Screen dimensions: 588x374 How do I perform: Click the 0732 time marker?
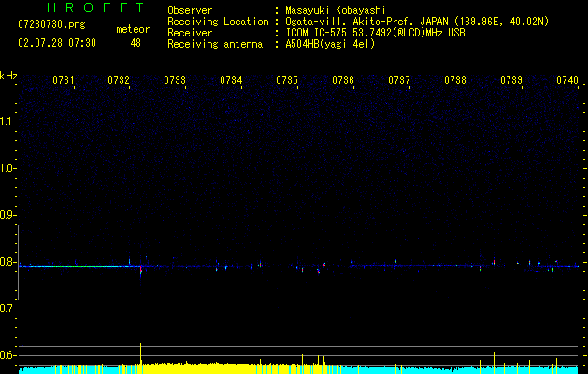(119, 80)
